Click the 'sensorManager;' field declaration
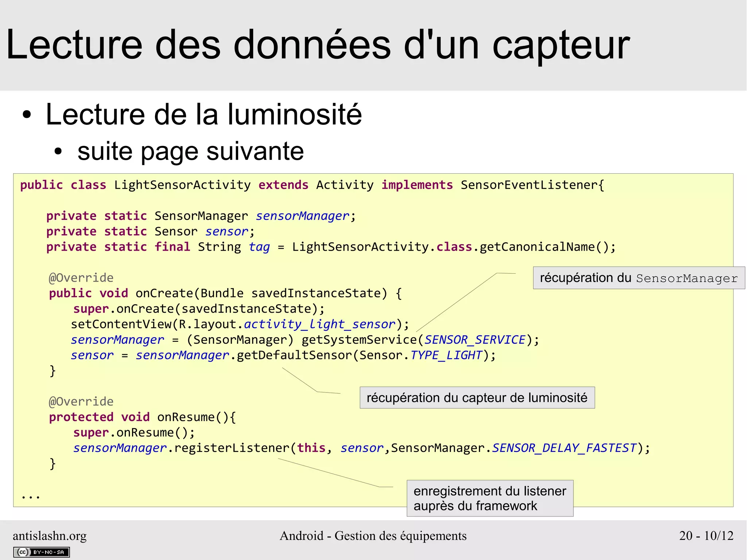The height and width of the screenshot is (560, 747). coord(306,216)
